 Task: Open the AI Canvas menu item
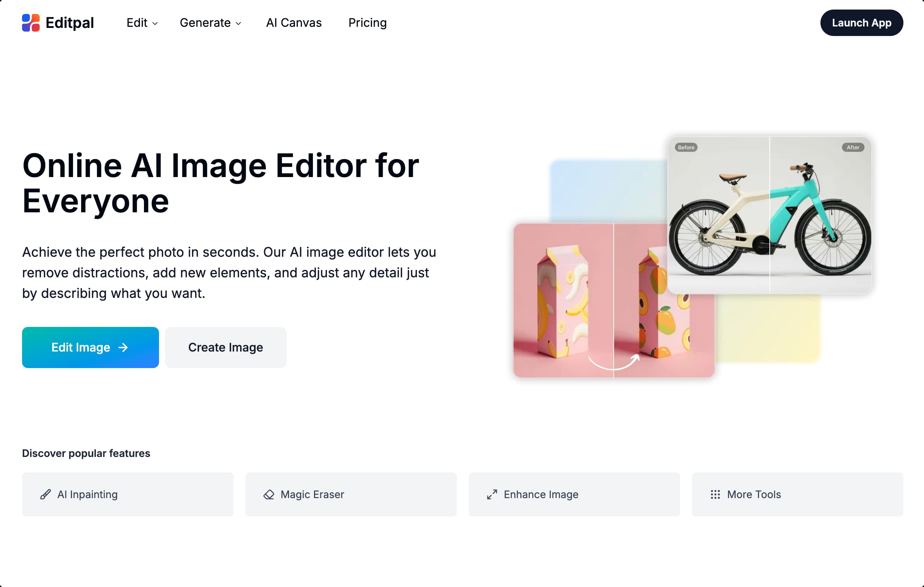293,23
